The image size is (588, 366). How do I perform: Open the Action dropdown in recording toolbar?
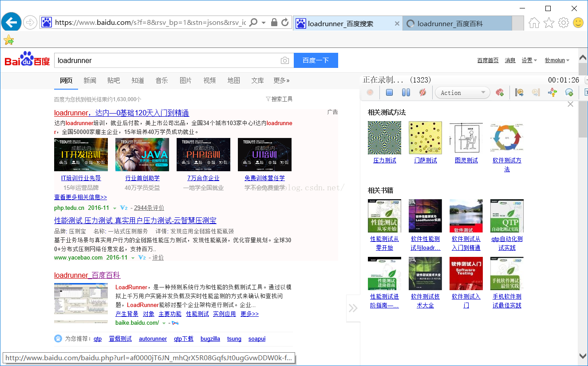pos(463,93)
